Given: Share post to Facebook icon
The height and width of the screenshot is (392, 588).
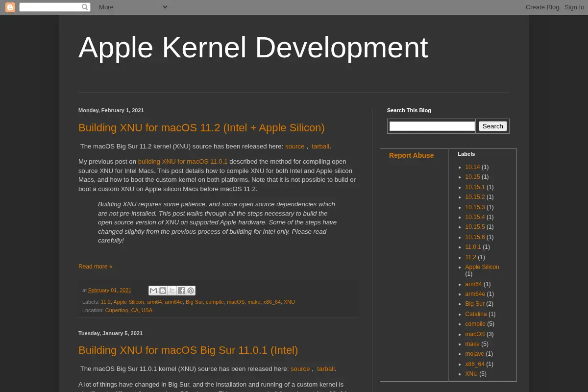Looking at the screenshot, I should click(x=181, y=291).
